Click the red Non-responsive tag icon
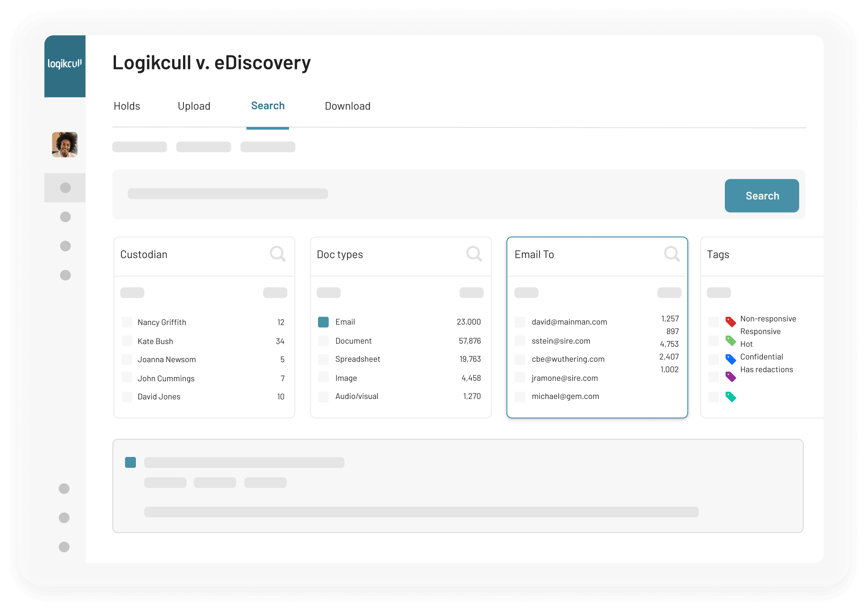 [x=730, y=321]
